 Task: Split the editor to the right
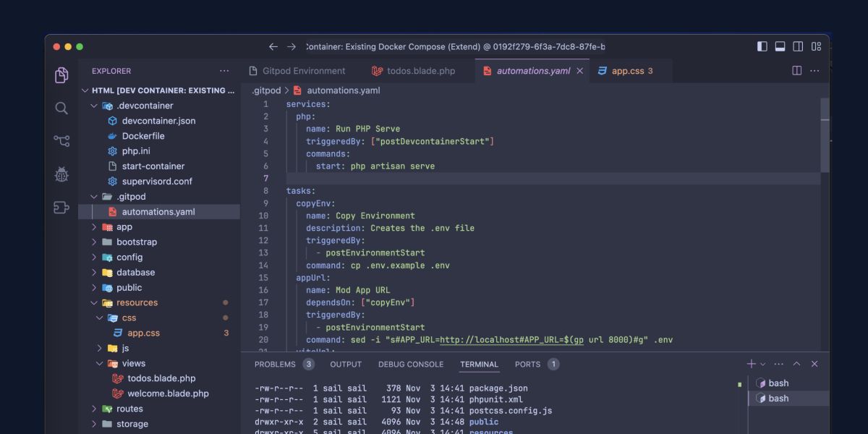click(x=797, y=71)
